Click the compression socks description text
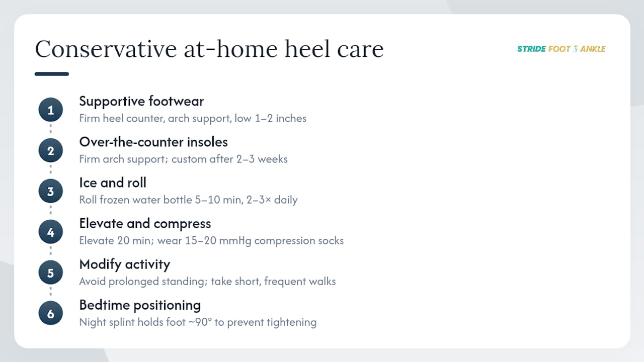644x362 pixels. [x=211, y=240]
